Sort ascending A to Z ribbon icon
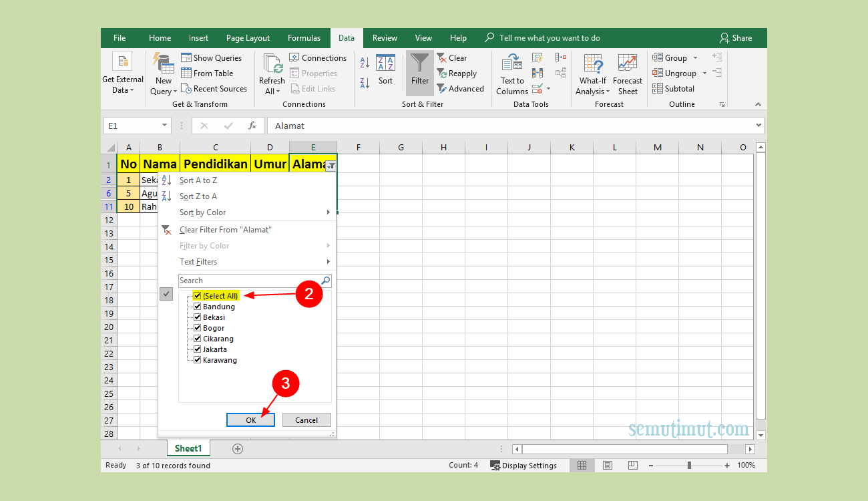Screen dimensions: 868x501 [365, 63]
